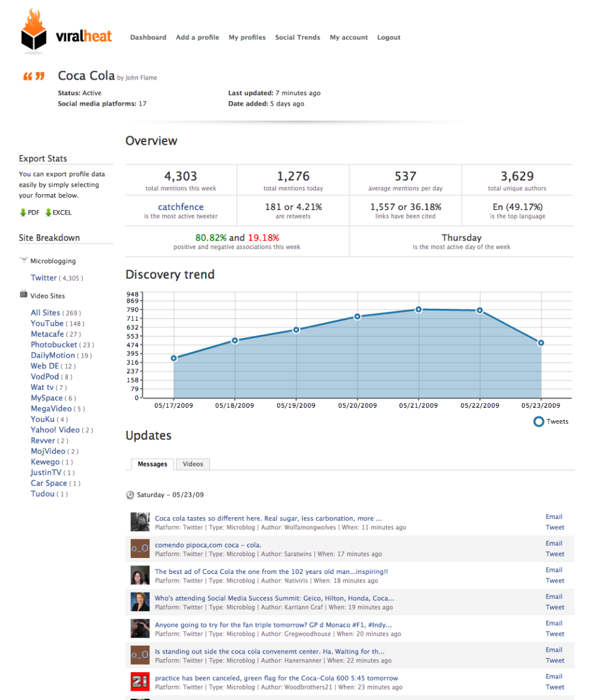Open the 'comendo pipoca,com coca' message

(208, 545)
